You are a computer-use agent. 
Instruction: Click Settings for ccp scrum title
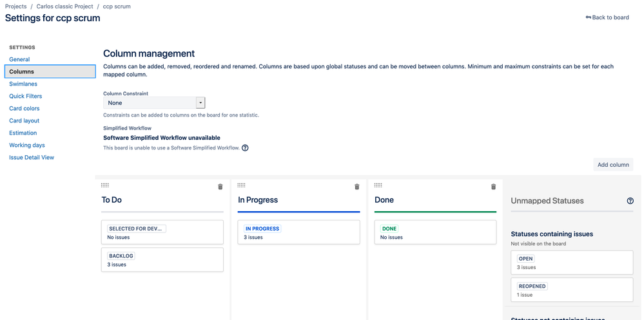coord(53,18)
